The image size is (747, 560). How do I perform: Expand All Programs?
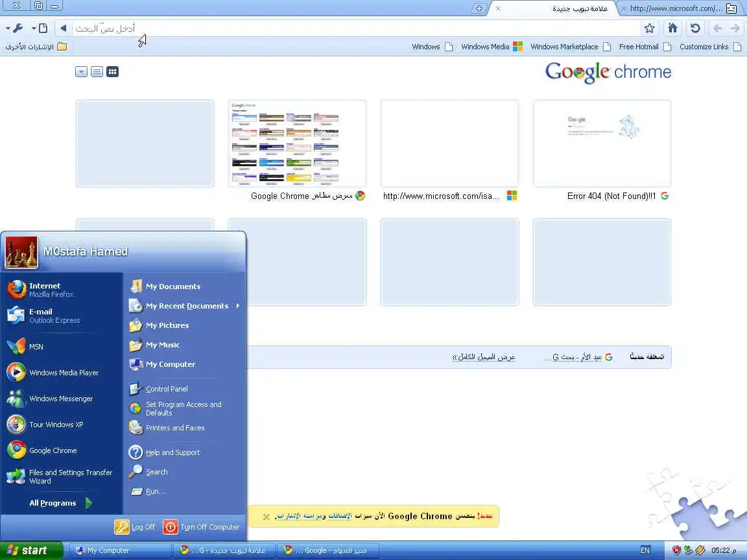coord(61,503)
